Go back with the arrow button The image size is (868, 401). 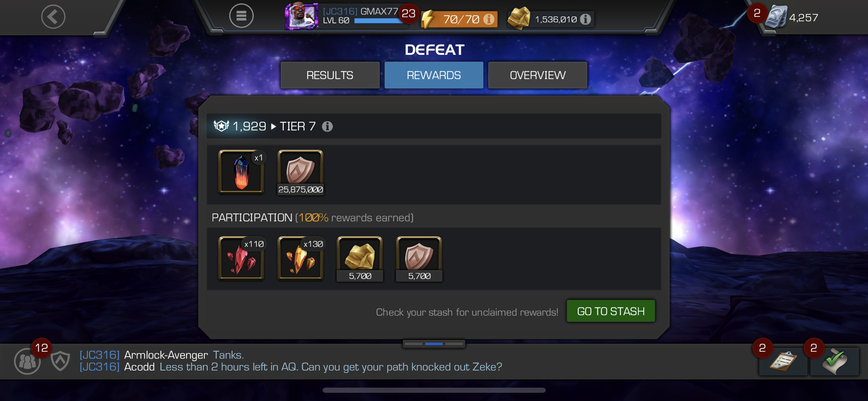[x=53, y=16]
